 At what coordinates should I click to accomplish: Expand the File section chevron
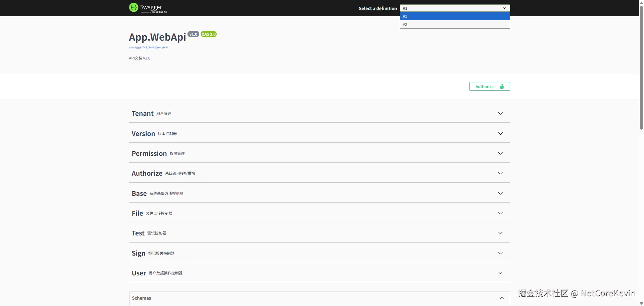coord(500,213)
